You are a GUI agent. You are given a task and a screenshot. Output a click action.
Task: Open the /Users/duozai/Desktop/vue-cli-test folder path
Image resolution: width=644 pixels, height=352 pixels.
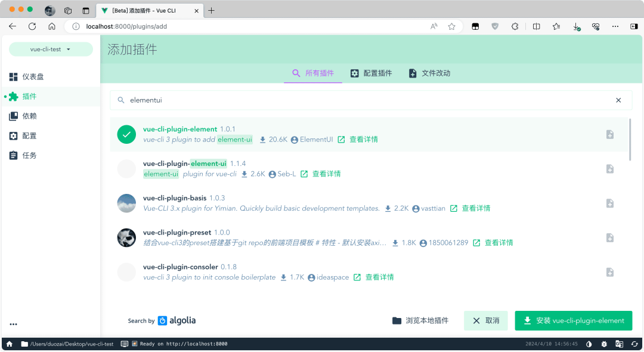[67, 344]
